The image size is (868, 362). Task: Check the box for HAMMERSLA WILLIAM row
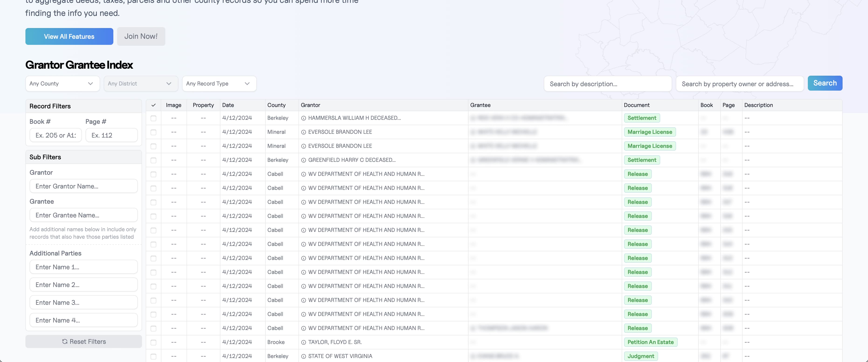click(153, 118)
